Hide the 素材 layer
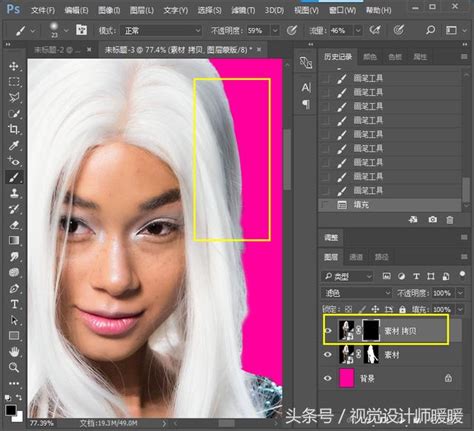This screenshot has width=474, height=431. coord(328,354)
